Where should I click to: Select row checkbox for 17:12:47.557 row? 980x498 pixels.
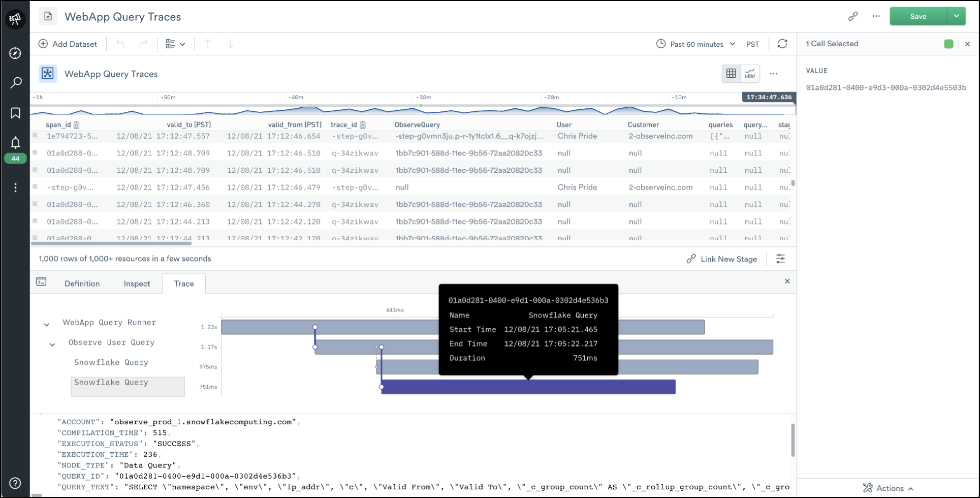point(35,135)
